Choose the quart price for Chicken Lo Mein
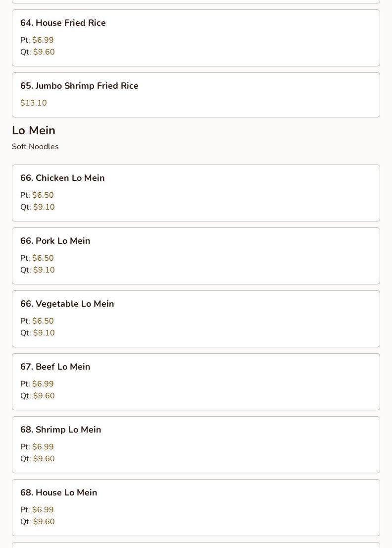Viewport: 392px width, 548px height. point(44,207)
